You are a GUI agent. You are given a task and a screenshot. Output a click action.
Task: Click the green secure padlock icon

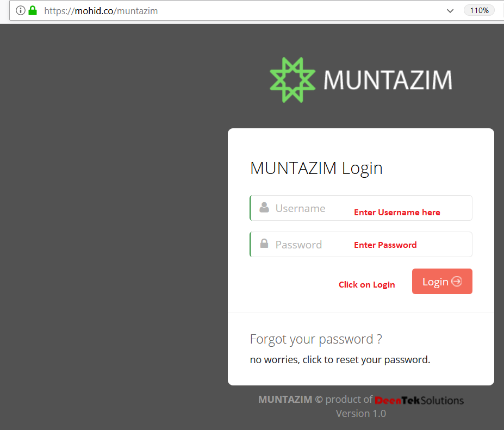click(x=33, y=11)
